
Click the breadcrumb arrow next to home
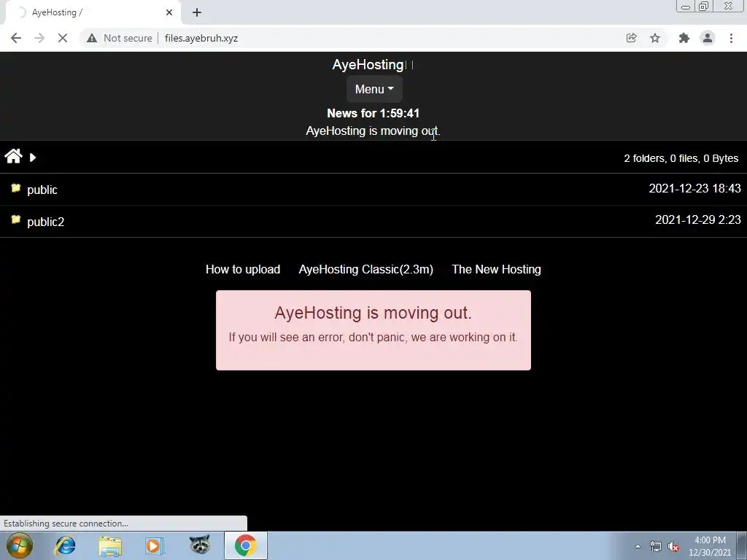click(33, 157)
